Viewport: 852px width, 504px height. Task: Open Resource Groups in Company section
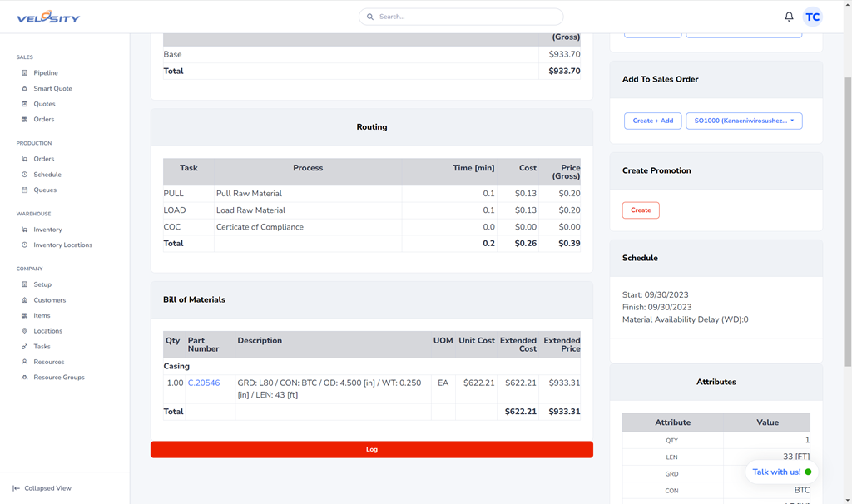(x=58, y=378)
